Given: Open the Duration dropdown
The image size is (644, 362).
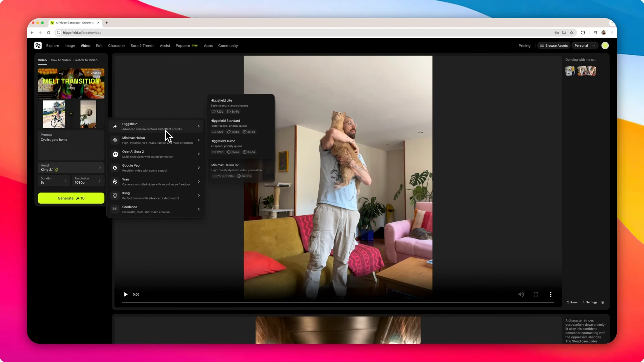Looking at the screenshot, I should [54, 181].
